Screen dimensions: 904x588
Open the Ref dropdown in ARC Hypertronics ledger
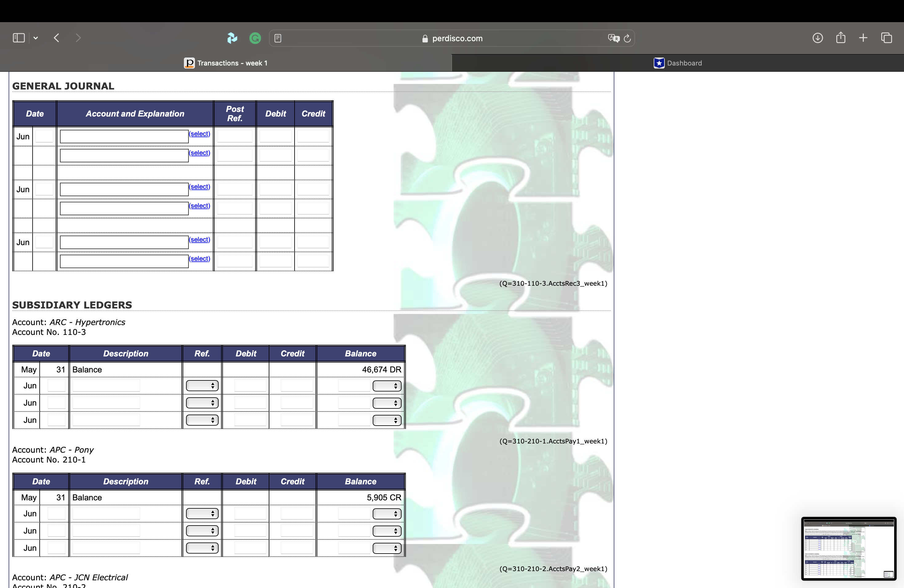point(202,386)
